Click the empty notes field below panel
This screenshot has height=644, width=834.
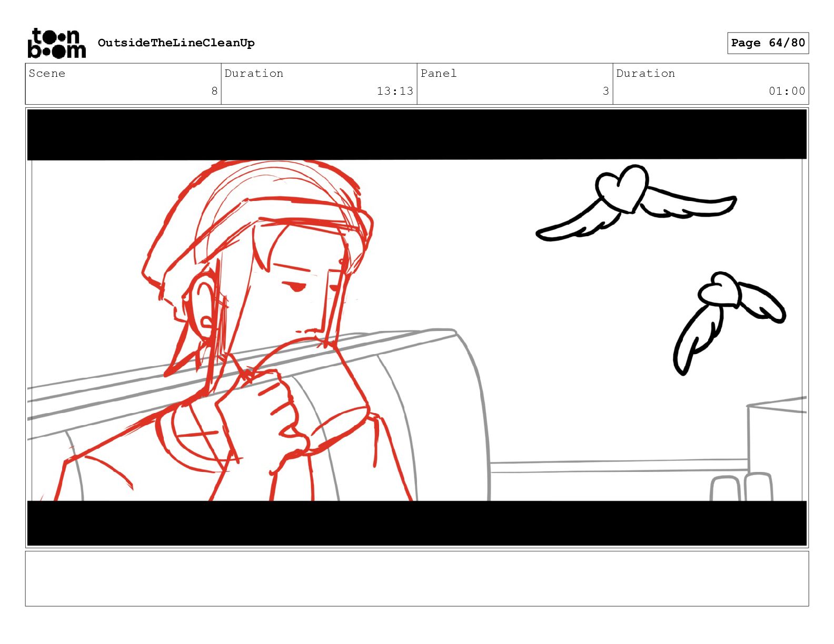pyautogui.click(x=417, y=579)
